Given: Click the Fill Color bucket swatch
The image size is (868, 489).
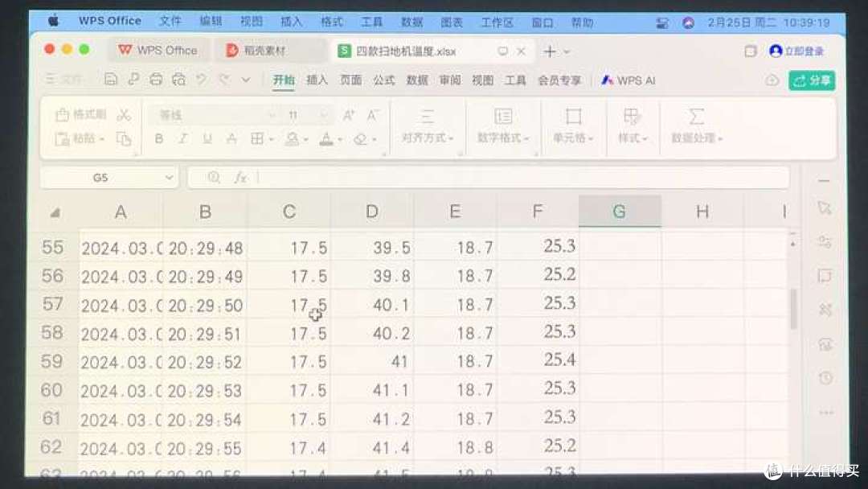Looking at the screenshot, I should click(x=292, y=138).
